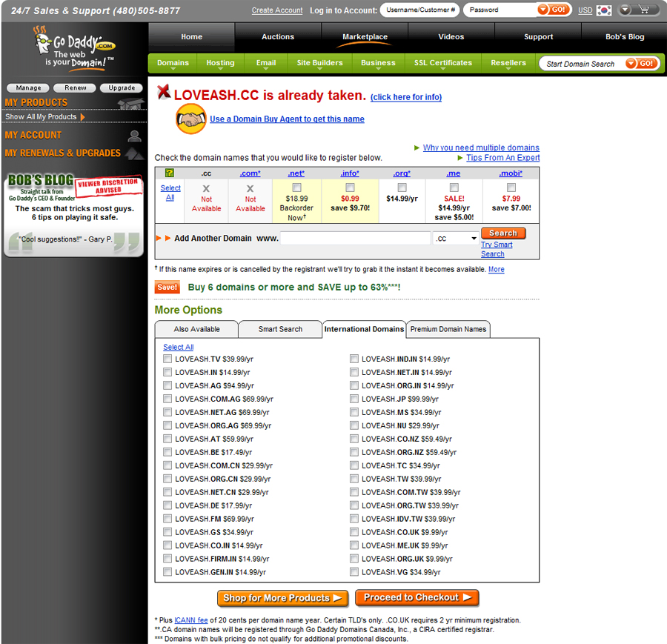Click the login GO! button

coord(554,10)
